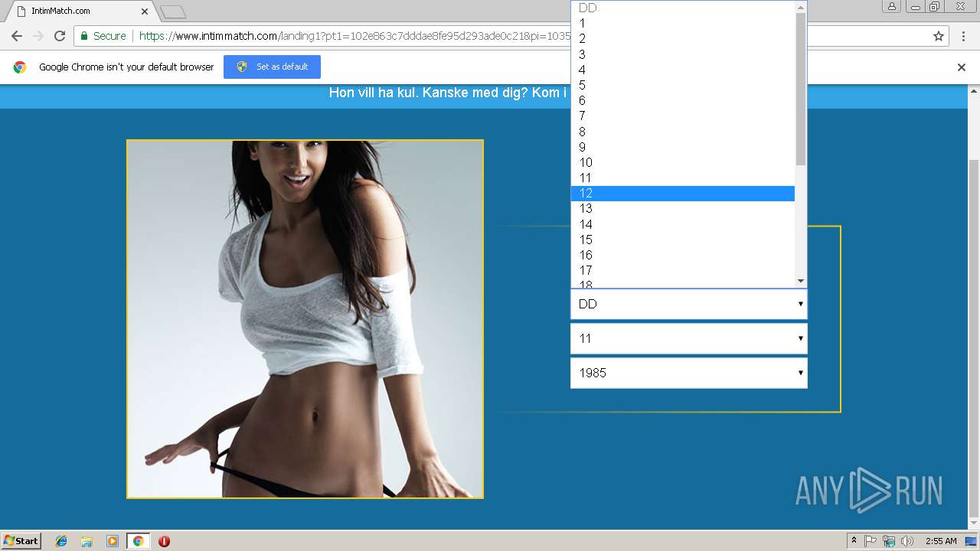Open the month dropdown showing 11
980x551 pixels.
688,338
